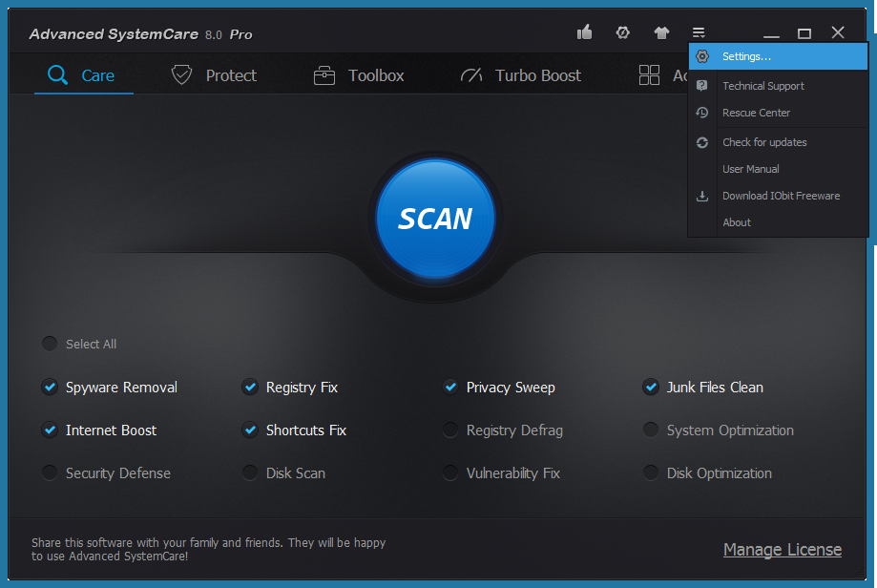Start the big blue SCAN button
The width and height of the screenshot is (877, 588).
[435, 219]
